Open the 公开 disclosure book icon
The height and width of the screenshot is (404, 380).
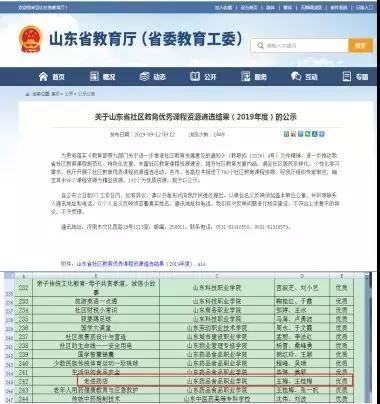(195, 76)
